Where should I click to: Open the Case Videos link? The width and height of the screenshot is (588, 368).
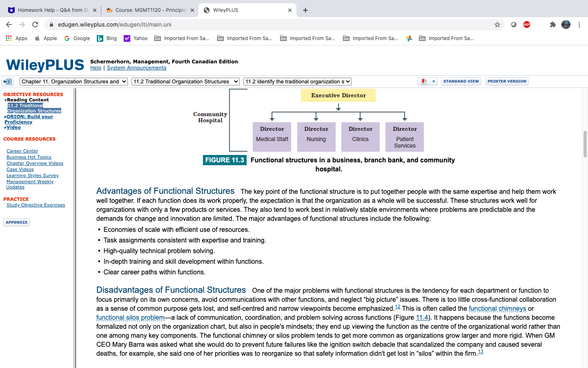click(20, 169)
